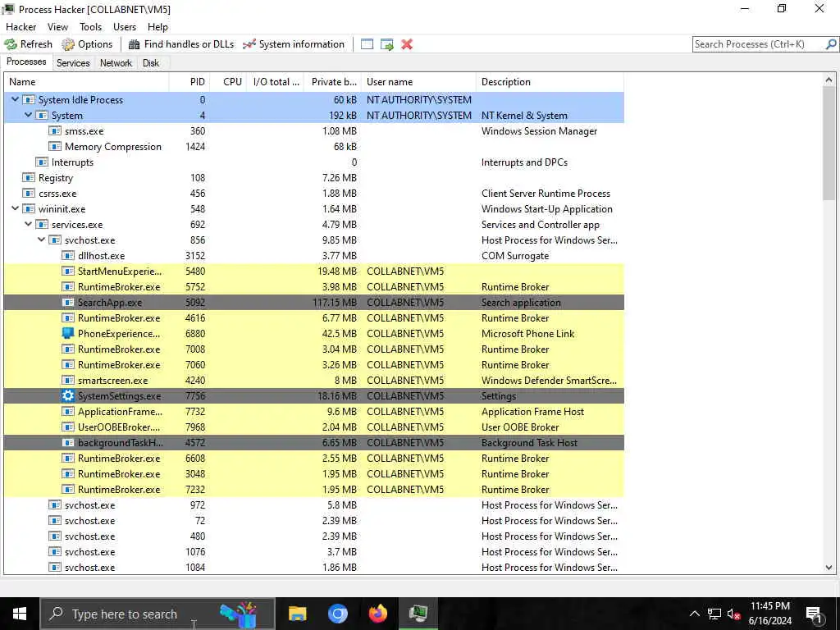Click the Interrupts row icon
This screenshot has height=630, width=840.
click(42, 162)
